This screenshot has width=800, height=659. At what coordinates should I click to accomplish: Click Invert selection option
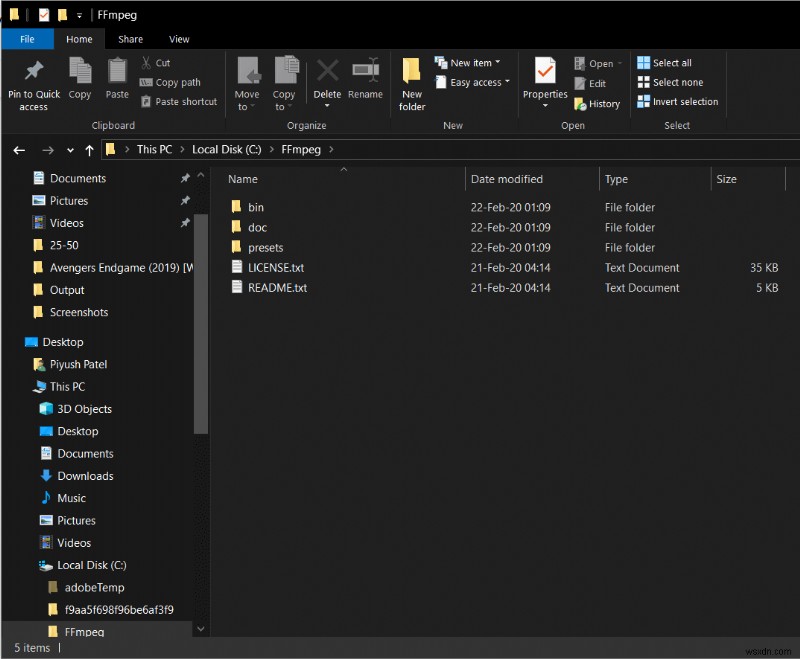(x=677, y=101)
